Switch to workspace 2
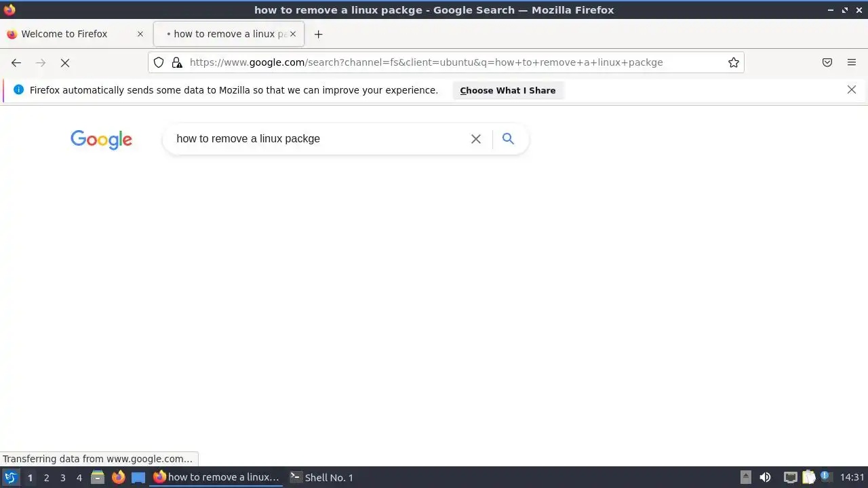The image size is (868, 488). tap(46, 477)
